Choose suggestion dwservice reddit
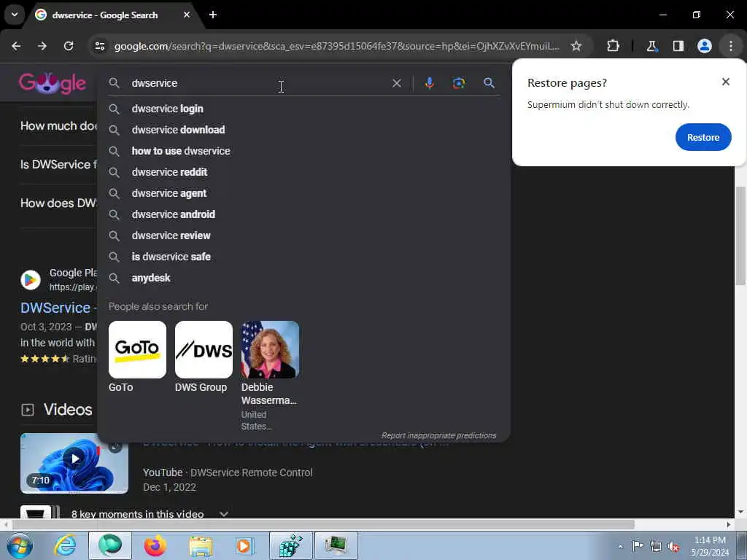Screen dimensions: 747x560 [x=303, y=172]
